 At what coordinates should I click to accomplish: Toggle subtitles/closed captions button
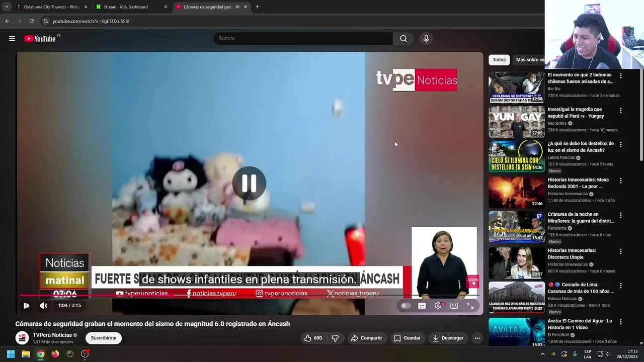[422, 306]
